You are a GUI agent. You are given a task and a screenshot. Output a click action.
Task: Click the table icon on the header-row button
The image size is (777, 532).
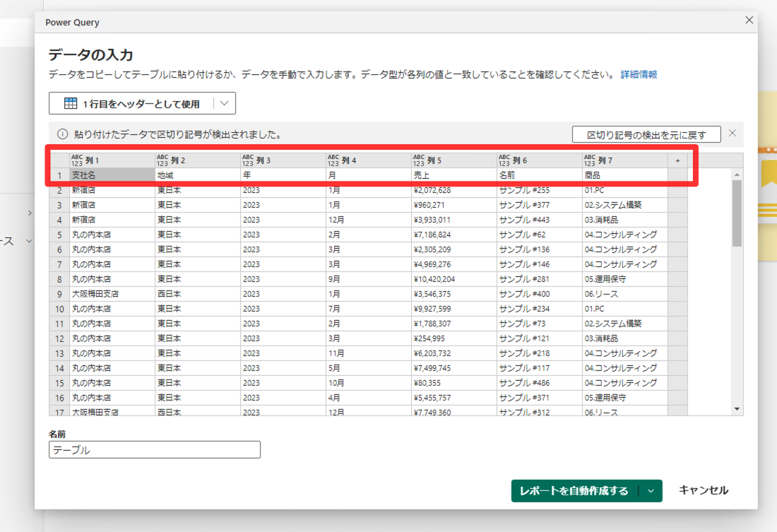[70, 102]
